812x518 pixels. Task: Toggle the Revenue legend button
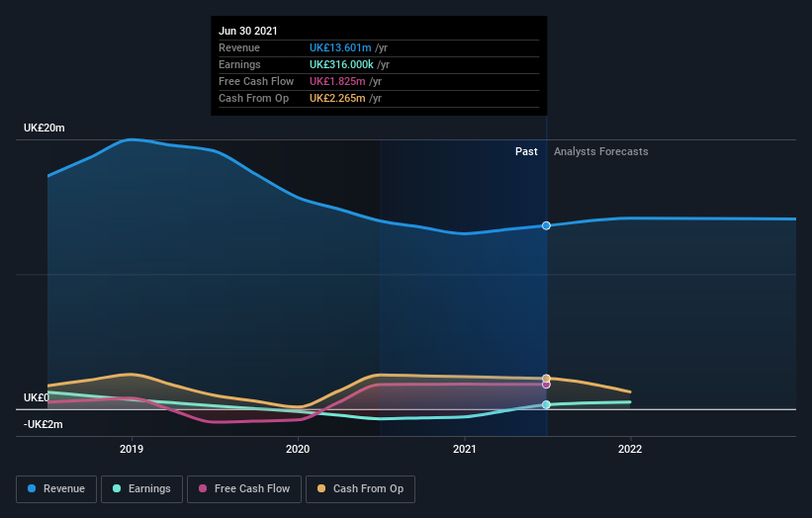tap(56, 489)
